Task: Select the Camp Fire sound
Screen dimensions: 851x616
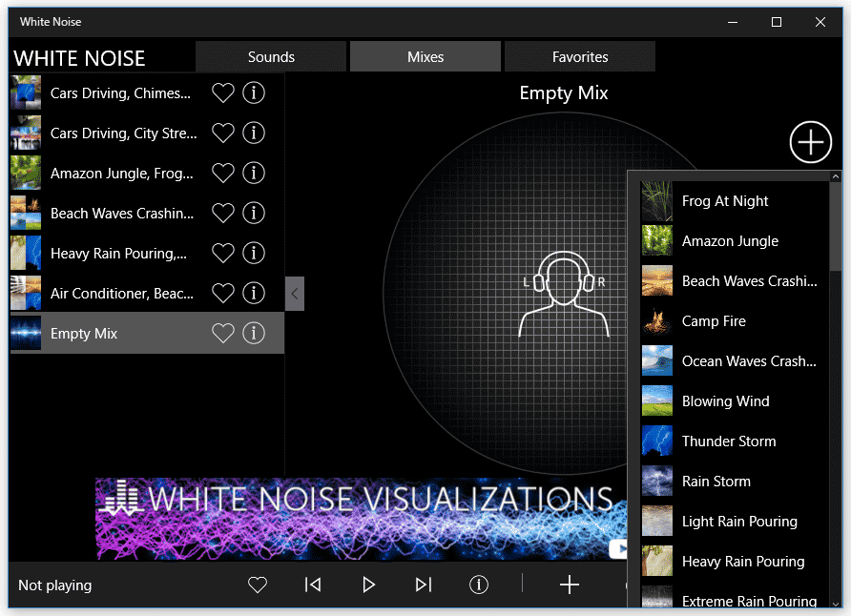Action: (x=735, y=321)
